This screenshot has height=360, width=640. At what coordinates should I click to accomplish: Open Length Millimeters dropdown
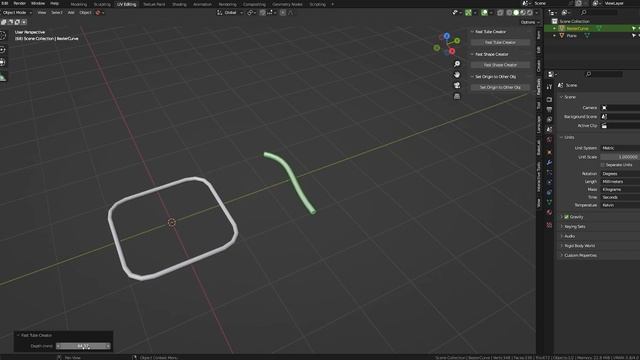click(620, 182)
